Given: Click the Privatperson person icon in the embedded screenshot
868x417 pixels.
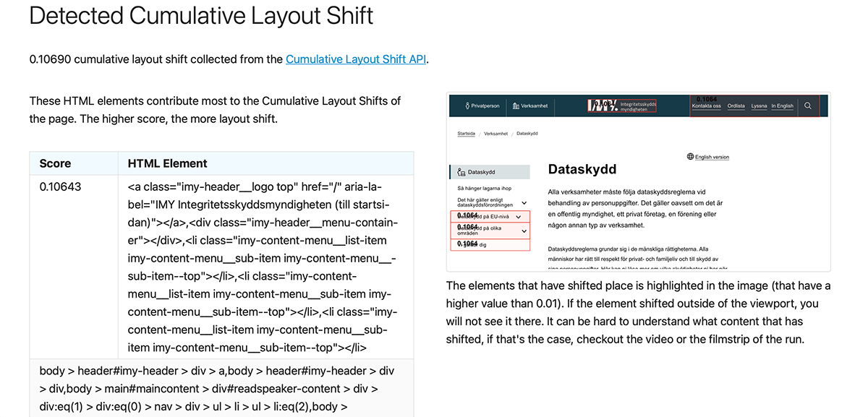Looking at the screenshot, I should point(467,106).
